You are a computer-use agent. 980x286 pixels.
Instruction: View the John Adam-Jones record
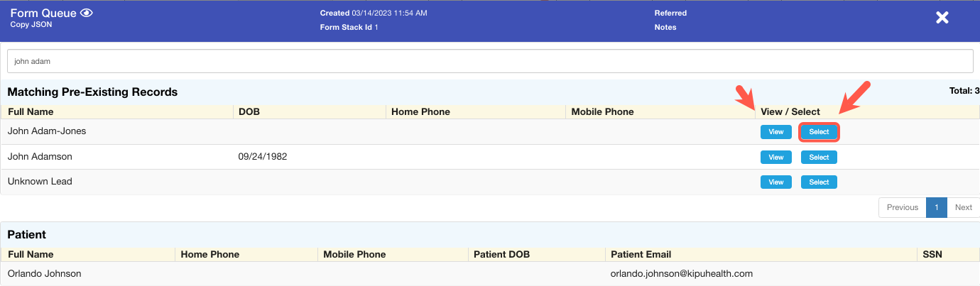coord(775,132)
